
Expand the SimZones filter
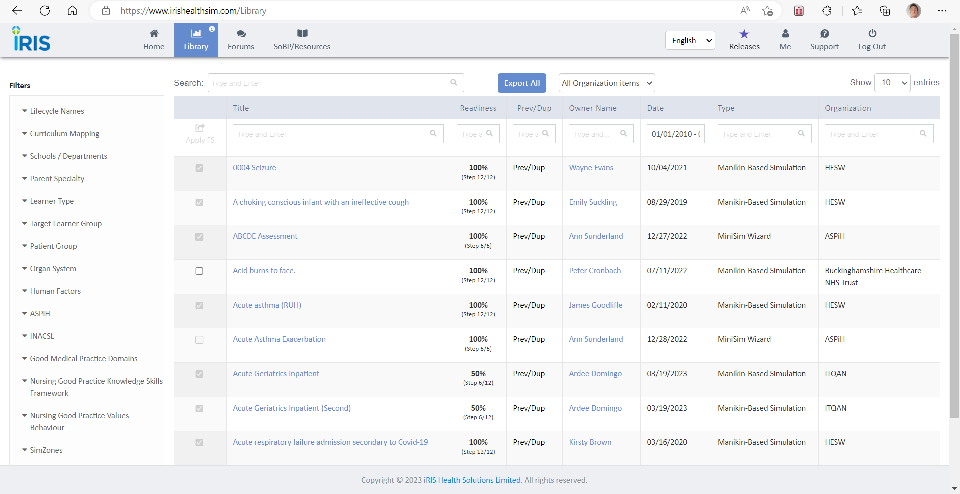pos(42,450)
